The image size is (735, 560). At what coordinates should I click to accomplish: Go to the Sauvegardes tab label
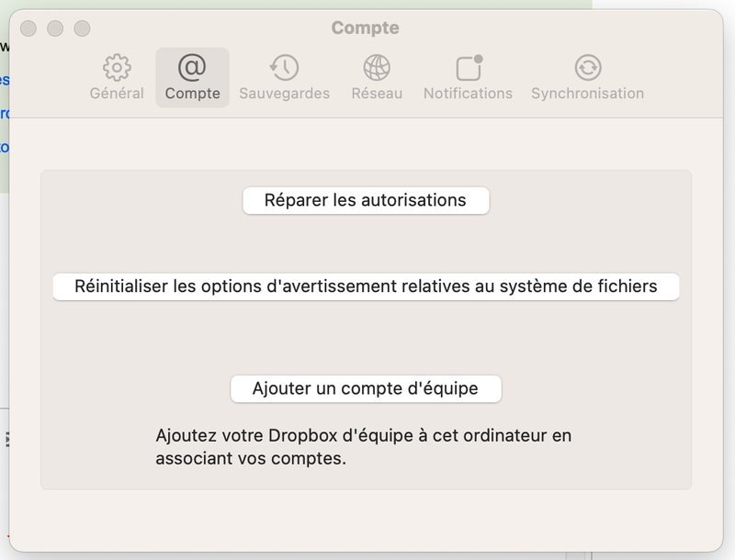284,93
